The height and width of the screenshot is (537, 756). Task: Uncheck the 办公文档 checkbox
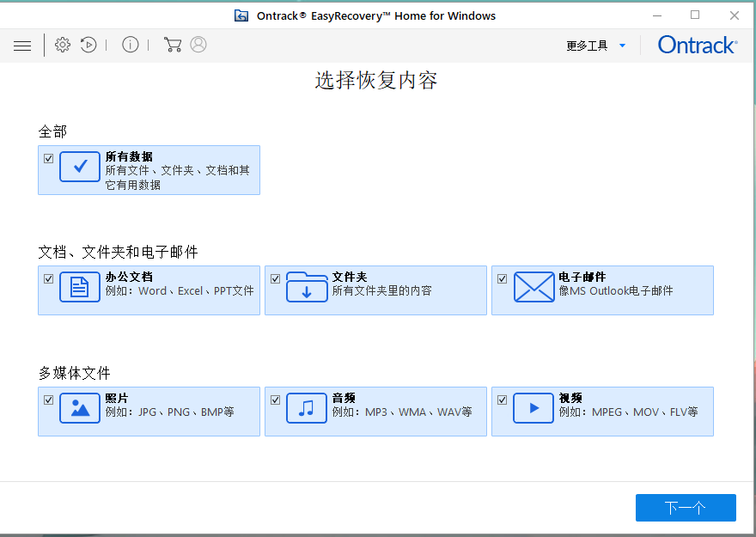[48, 278]
